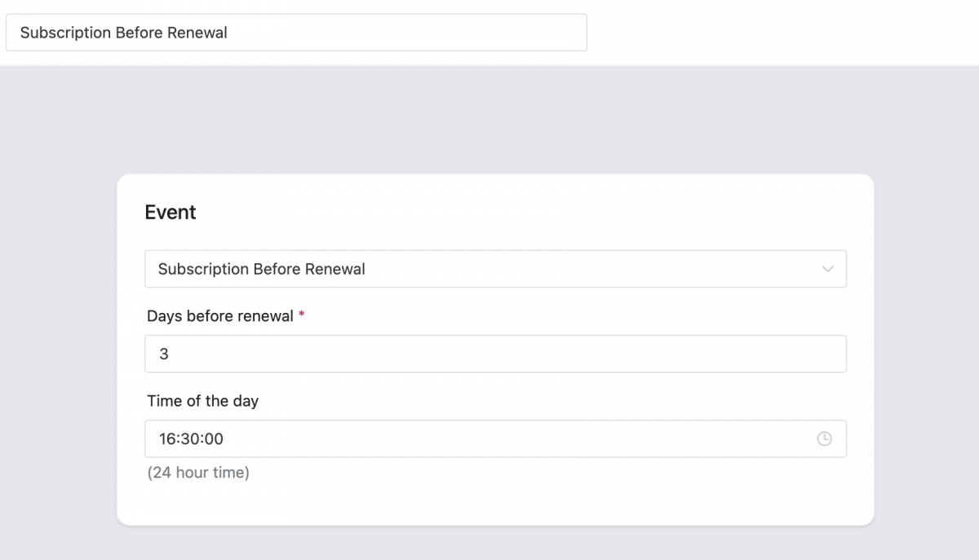This screenshot has height=560, width=979.
Task: Click the Event heading text
Action: coord(171,212)
